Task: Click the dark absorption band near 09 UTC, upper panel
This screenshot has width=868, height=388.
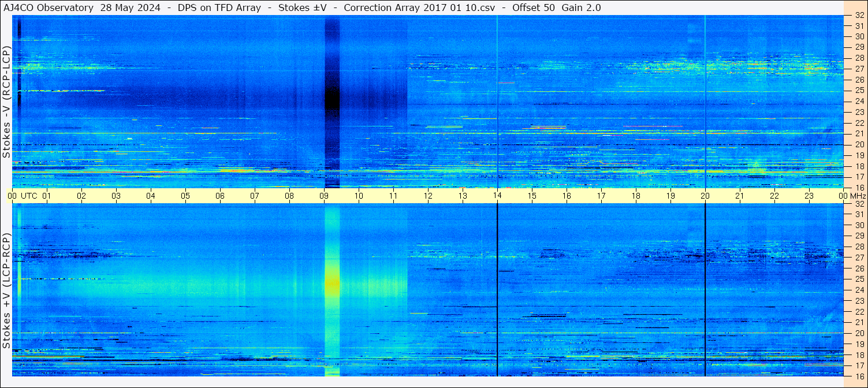Action: 332,102
